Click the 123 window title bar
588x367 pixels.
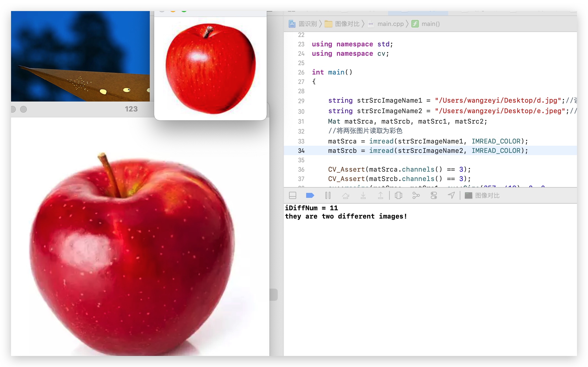click(131, 109)
